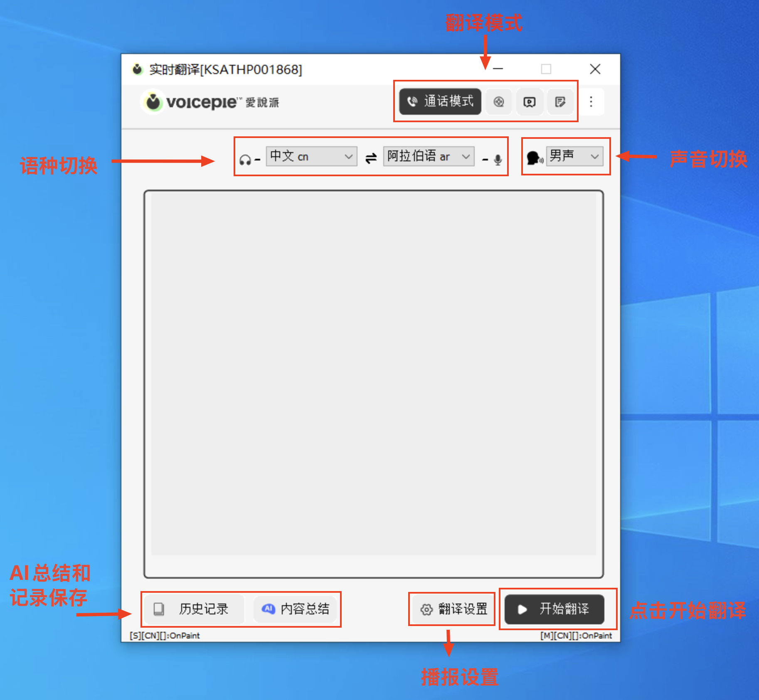The image size is (759, 700).
Task: Click the 内容总结 AI summary button
Action: pos(296,609)
